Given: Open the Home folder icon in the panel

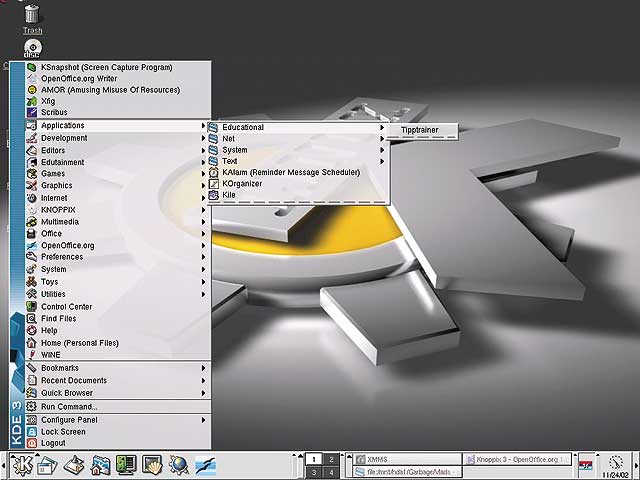Looking at the screenshot, I should click(x=100, y=465).
